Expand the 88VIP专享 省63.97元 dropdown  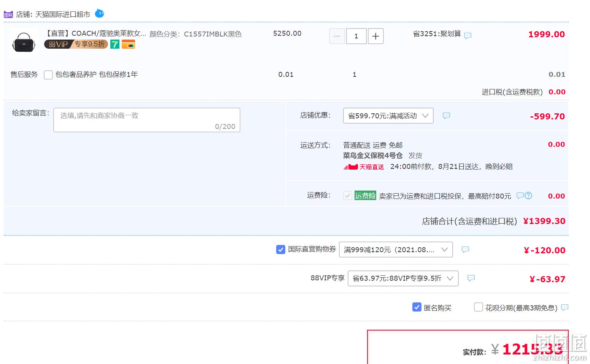pos(403,278)
